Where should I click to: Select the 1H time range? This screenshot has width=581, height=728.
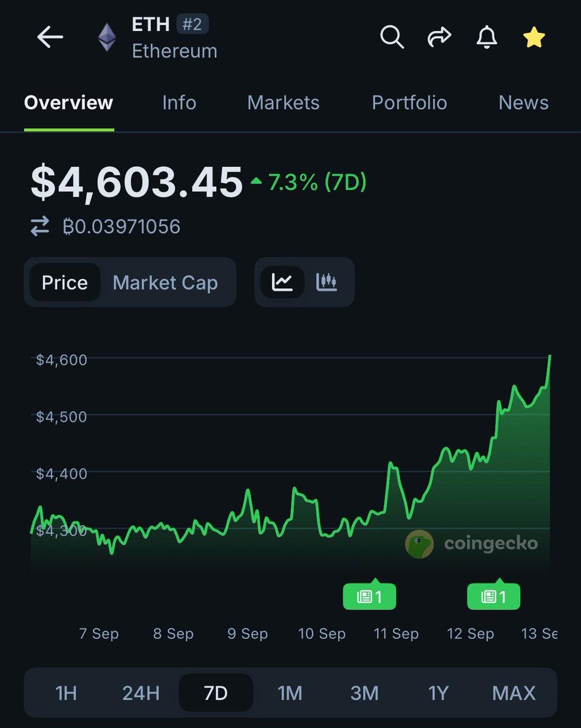66,693
